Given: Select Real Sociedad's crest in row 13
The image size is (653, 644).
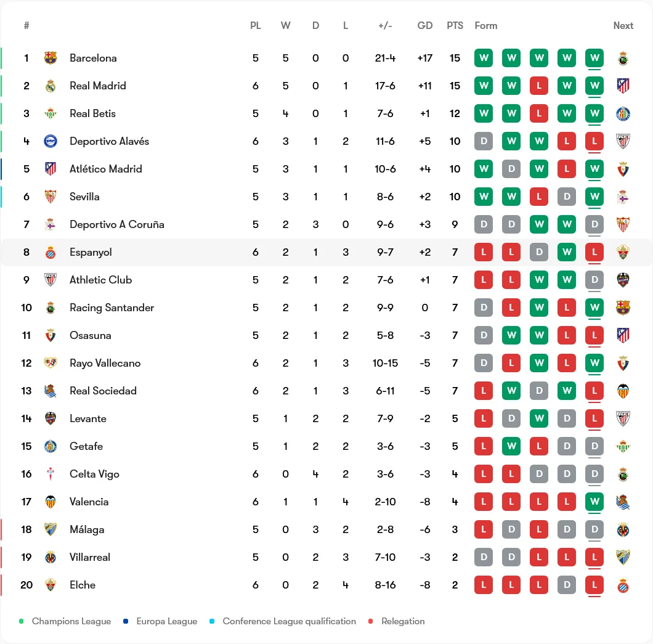Looking at the screenshot, I should [51, 391].
